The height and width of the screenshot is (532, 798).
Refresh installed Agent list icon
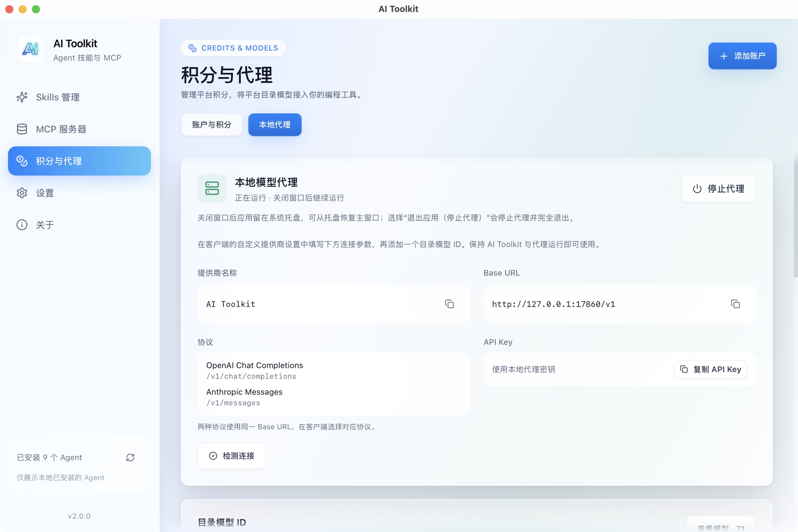pos(130,458)
